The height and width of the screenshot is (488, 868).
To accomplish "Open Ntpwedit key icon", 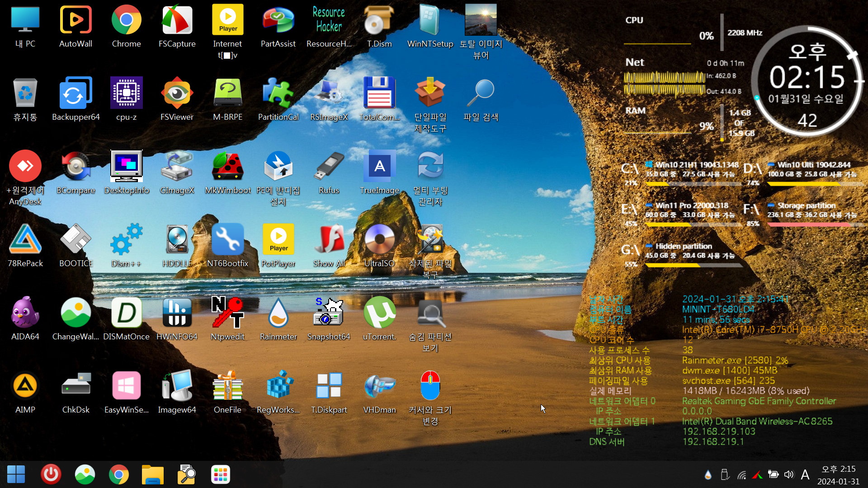I will [x=227, y=319].
